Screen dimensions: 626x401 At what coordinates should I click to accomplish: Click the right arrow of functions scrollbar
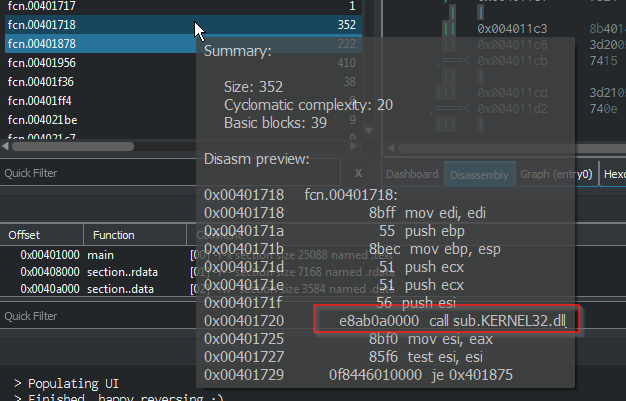pyautogui.click(x=353, y=147)
